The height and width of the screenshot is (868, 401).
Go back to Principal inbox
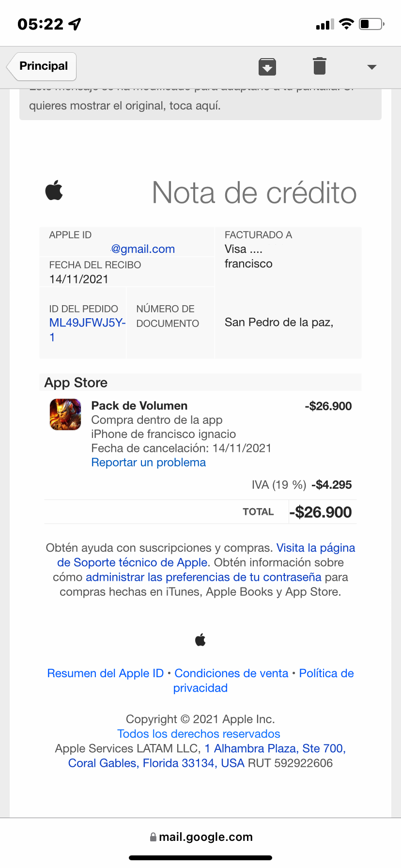click(43, 66)
